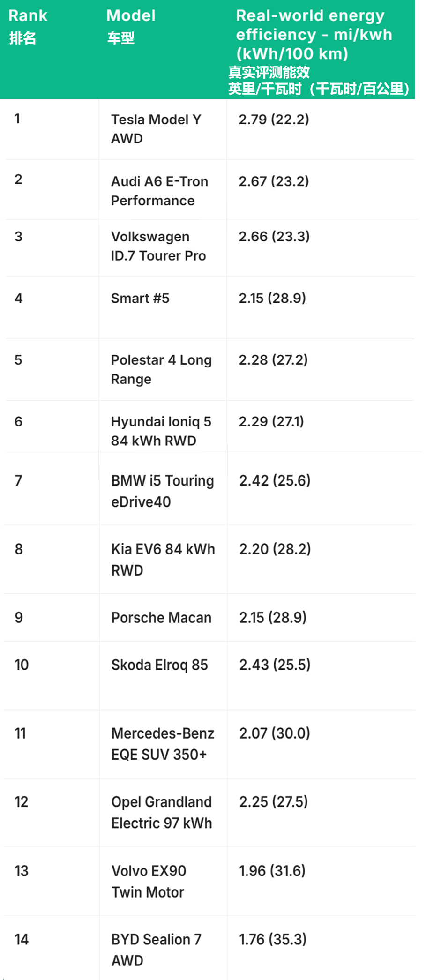426x980 pixels.
Task: Select the BMW i5 Touring eDrive40 cell
Action: tap(162, 491)
